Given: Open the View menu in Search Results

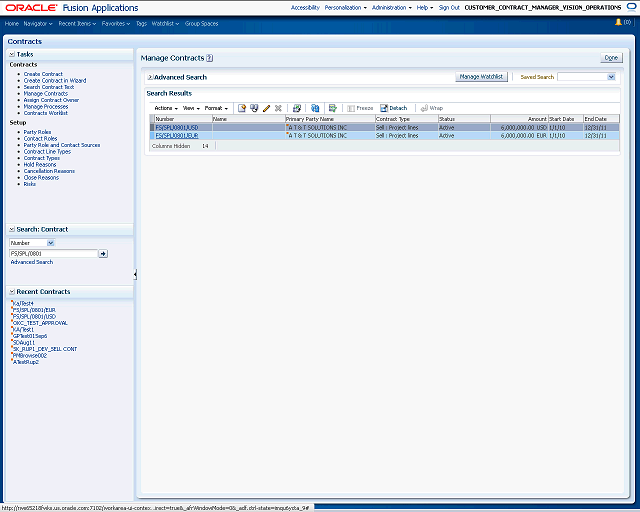Looking at the screenshot, I should 191,108.
